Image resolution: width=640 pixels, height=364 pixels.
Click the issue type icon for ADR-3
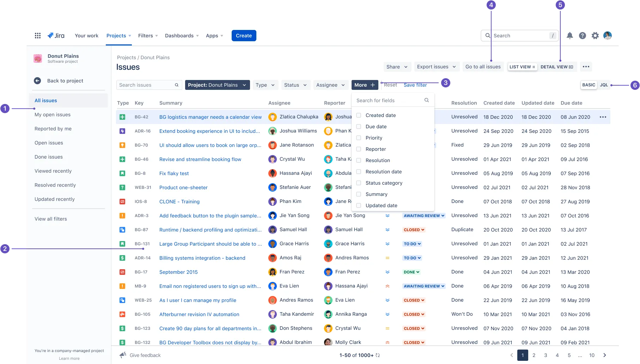pos(122,216)
